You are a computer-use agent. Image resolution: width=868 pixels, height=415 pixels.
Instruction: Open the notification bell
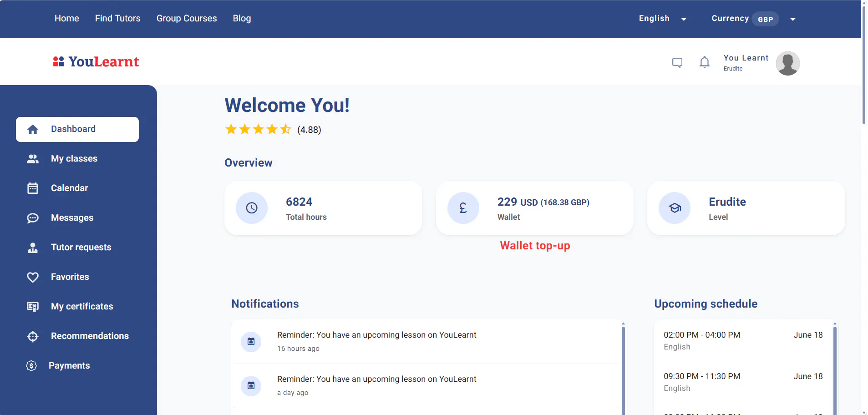click(x=705, y=62)
